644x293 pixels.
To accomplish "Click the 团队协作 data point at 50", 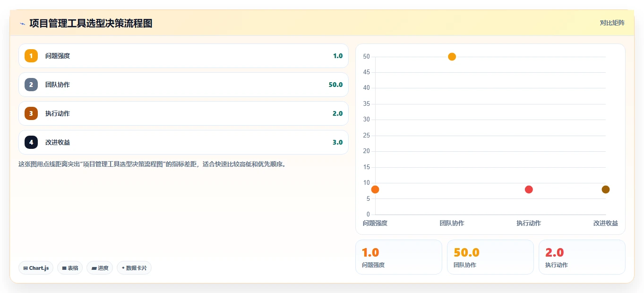I will 452,57.
